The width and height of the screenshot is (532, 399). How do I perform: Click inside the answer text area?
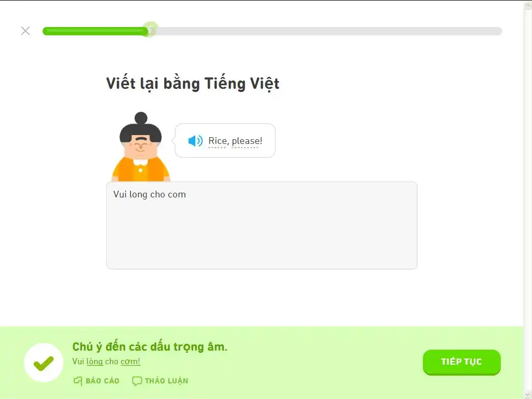[262, 225]
